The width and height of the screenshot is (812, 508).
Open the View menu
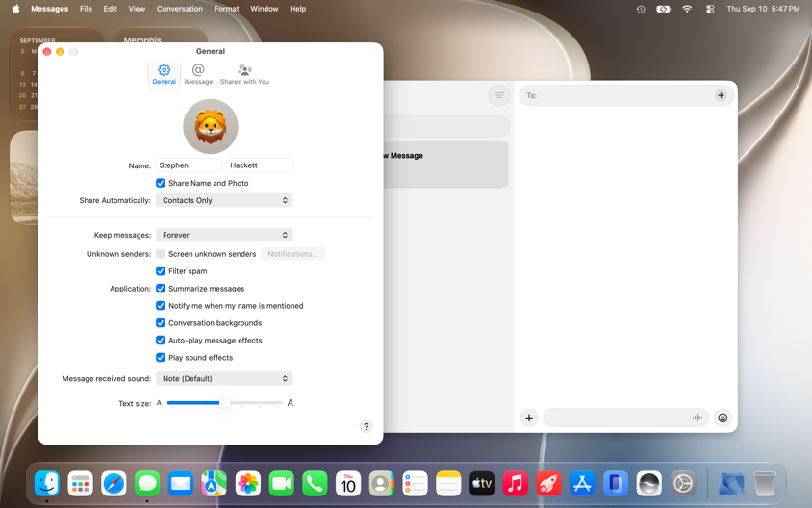click(x=137, y=9)
